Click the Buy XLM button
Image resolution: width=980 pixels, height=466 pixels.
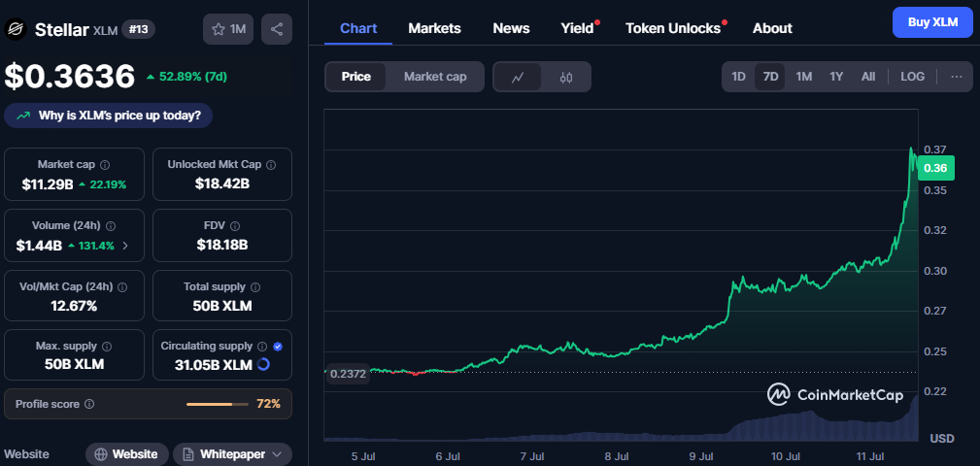pos(932,22)
